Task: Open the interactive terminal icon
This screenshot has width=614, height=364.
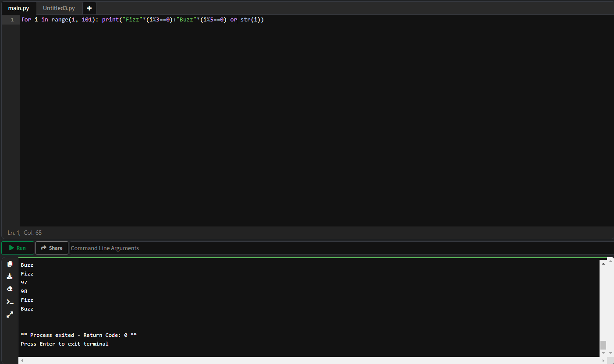Action: point(10,301)
